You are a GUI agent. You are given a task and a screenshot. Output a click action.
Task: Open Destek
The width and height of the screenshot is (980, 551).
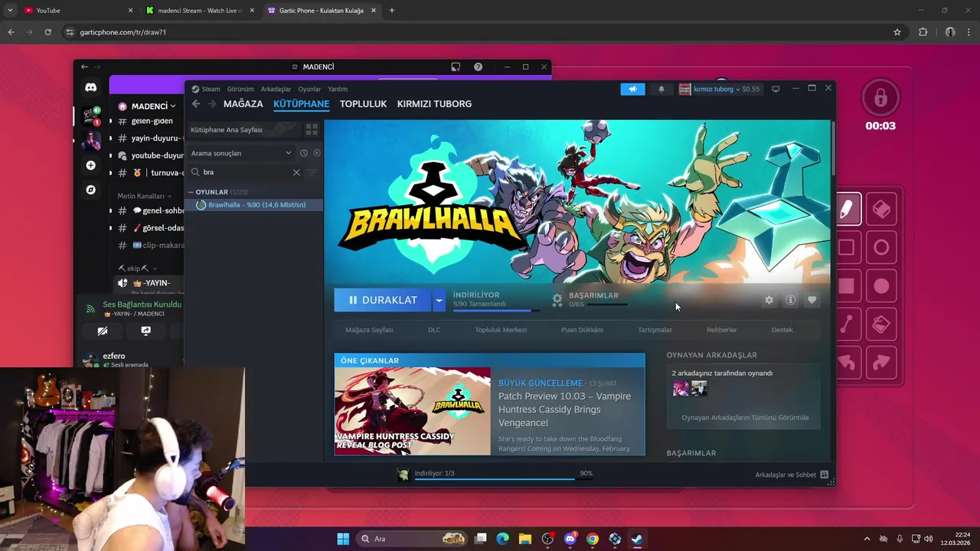click(782, 330)
